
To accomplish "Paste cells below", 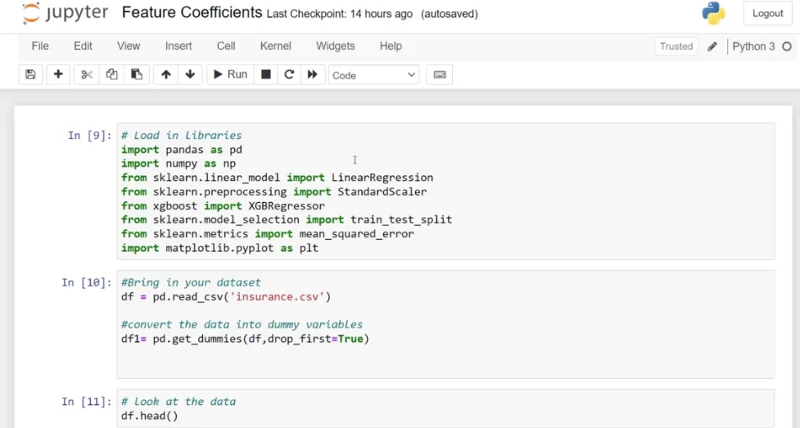I will coord(136,74).
